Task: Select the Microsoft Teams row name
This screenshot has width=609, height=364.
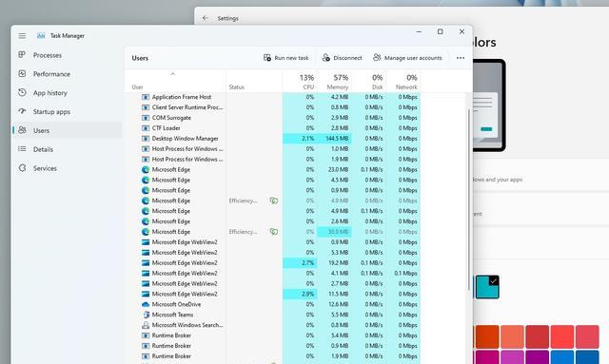Action: [x=172, y=315]
